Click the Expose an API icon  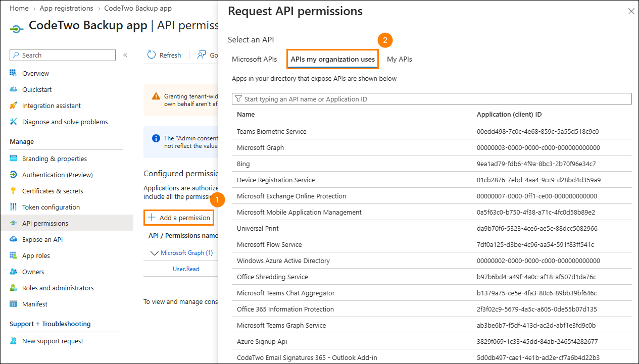pyautogui.click(x=13, y=239)
